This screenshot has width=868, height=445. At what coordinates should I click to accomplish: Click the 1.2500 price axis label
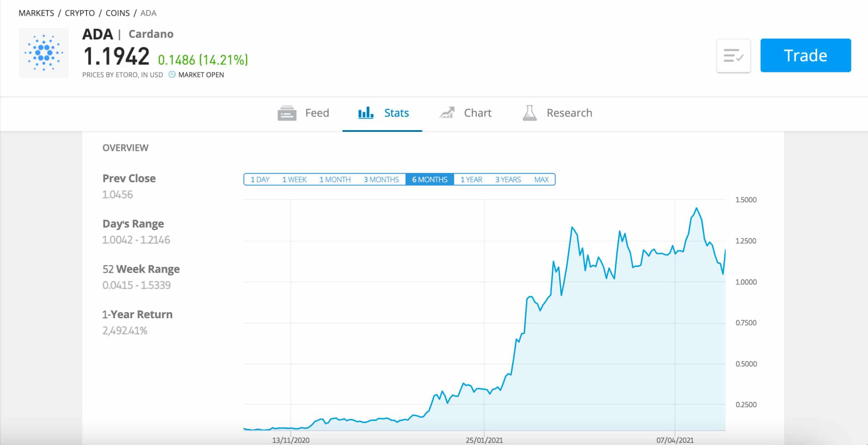[x=746, y=241]
